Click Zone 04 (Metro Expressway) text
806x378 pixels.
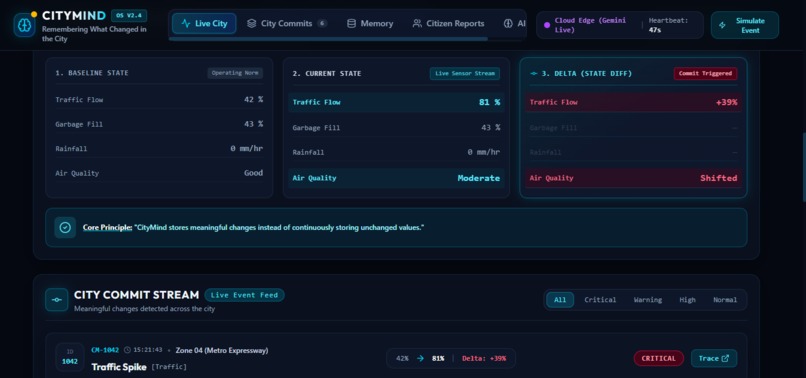pyautogui.click(x=222, y=350)
